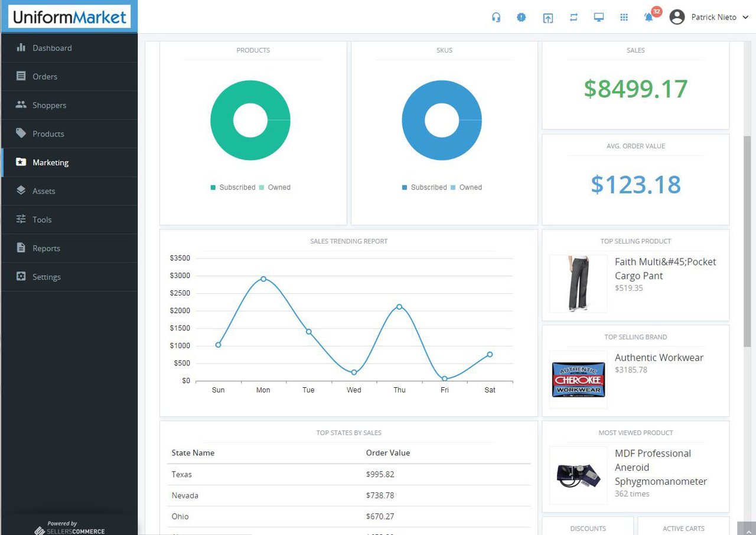Expand the Reports sidebar section
Screen dimensions: 756x535
pyautogui.click(x=46, y=248)
